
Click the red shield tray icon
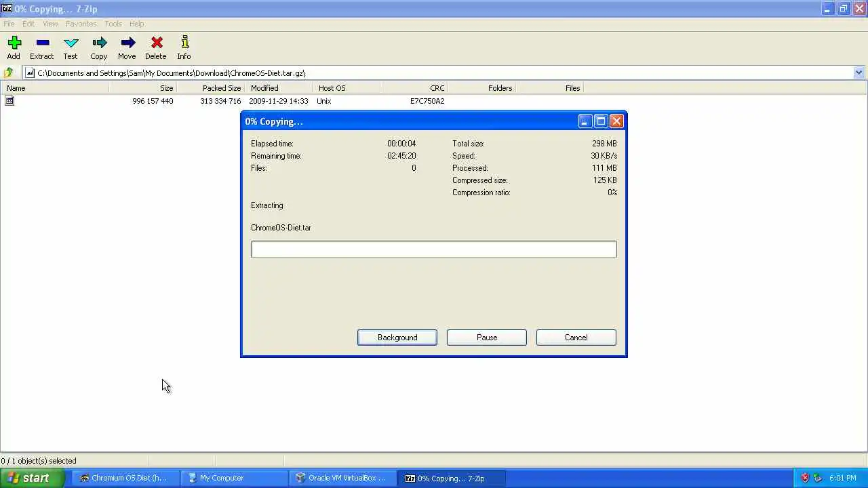click(x=805, y=478)
